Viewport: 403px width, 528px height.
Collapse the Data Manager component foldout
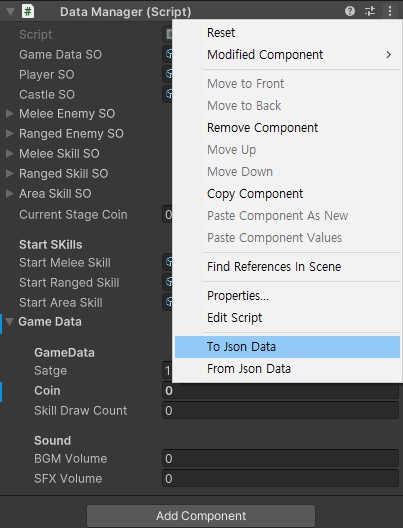pyautogui.click(x=10, y=12)
